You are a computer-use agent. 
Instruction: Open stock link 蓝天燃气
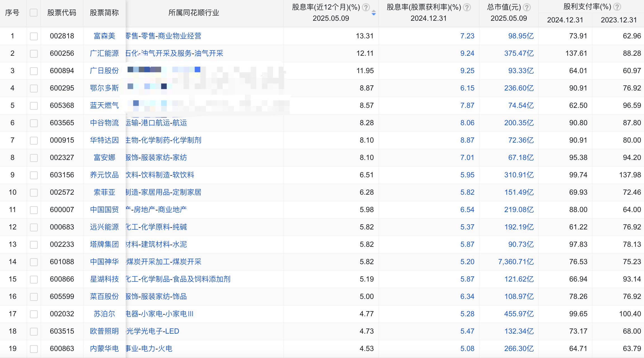click(x=104, y=105)
